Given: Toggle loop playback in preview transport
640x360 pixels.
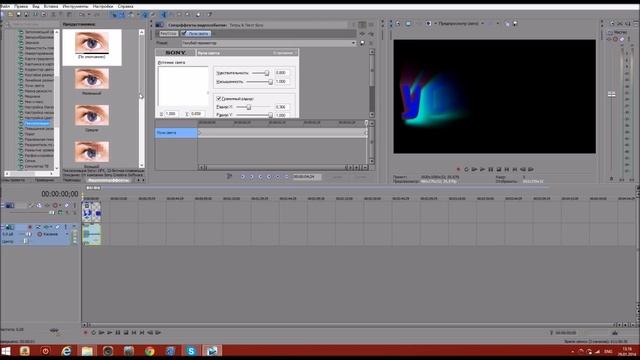Looking at the screenshot, I should pyautogui.click(x=467, y=169).
